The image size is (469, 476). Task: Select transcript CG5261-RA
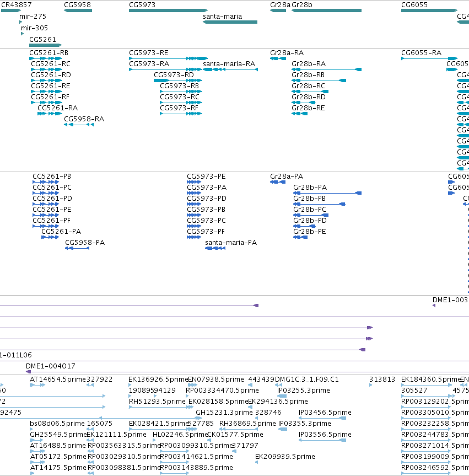coord(58,108)
